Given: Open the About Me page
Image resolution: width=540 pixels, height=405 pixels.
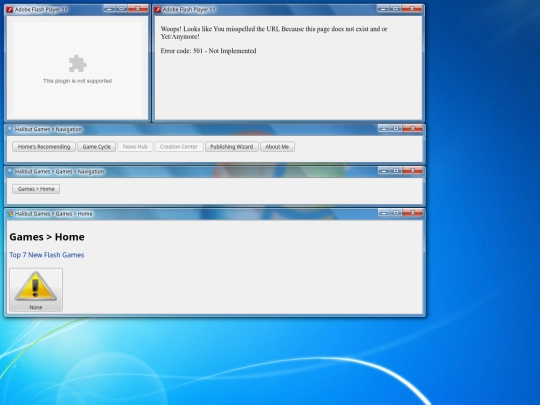Looking at the screenshot, I should pyautogui.click(x=277, y=147).
